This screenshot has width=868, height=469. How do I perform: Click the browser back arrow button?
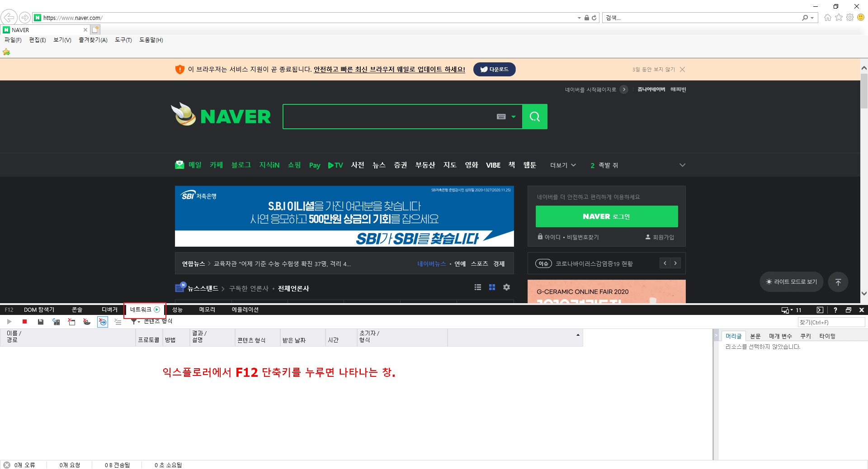[x=9, y=18]
